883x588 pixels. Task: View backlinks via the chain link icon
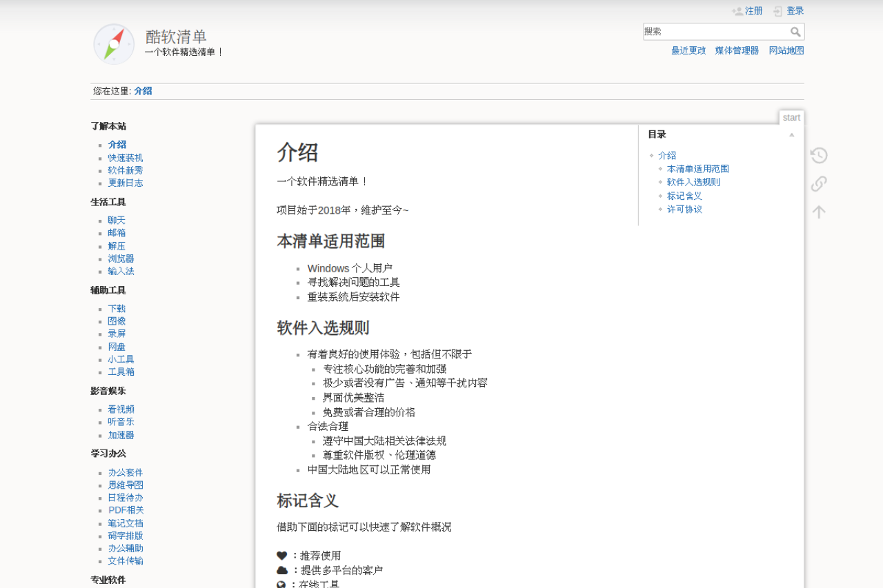(x=818, y=183)
